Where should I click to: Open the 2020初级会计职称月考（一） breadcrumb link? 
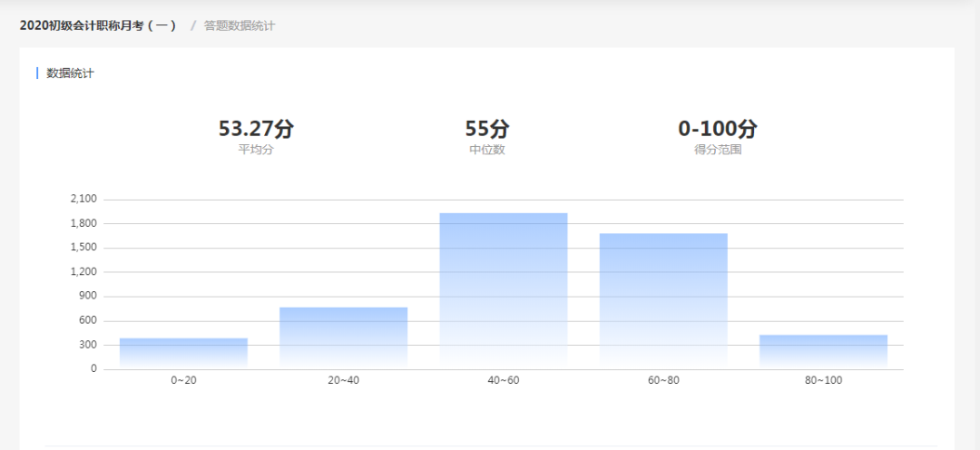click(x=97, y=25)
